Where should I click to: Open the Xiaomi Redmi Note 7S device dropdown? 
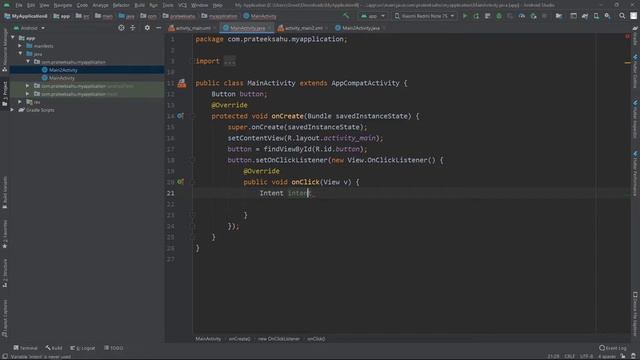point(424,16)
